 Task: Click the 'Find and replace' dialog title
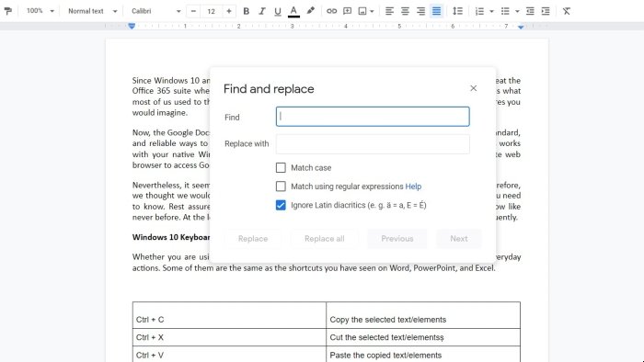point(269,89)
